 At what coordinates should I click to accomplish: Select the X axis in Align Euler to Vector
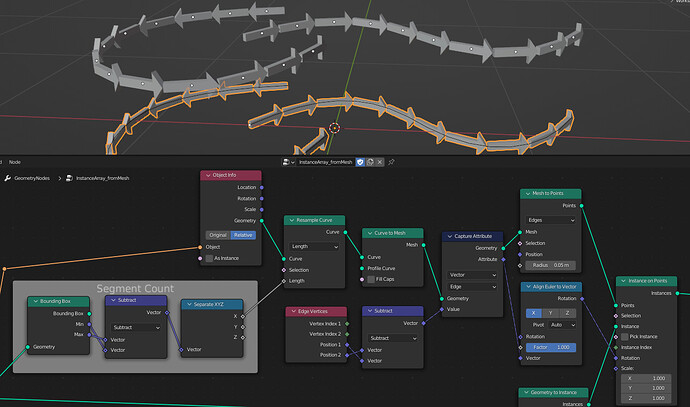[534, 313]
